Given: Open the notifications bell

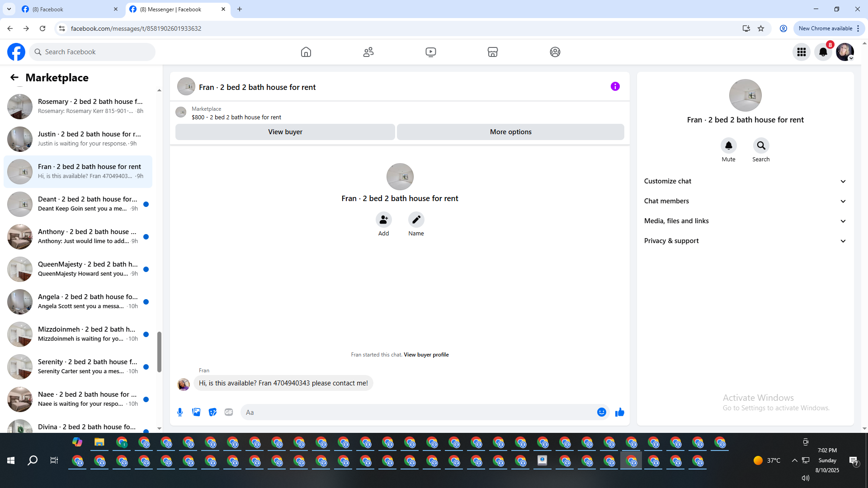Looking at the screenshot, I should pyautogui.click(x=823, y=52).
